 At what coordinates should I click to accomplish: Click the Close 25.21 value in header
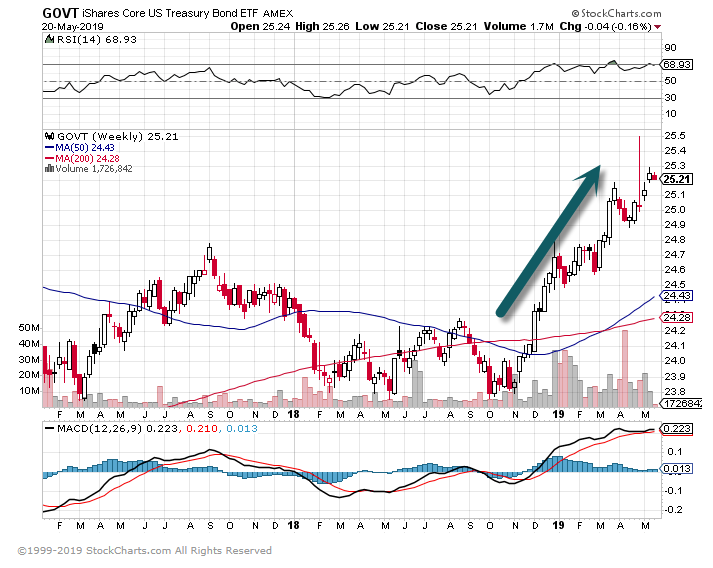coord(447,26)
